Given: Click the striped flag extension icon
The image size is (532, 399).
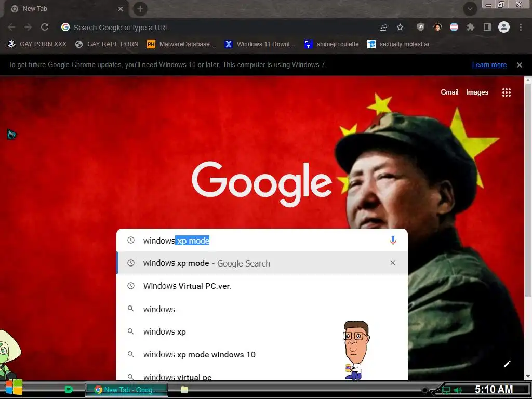Looking at the screenshot, I should (x=454, y=27).
